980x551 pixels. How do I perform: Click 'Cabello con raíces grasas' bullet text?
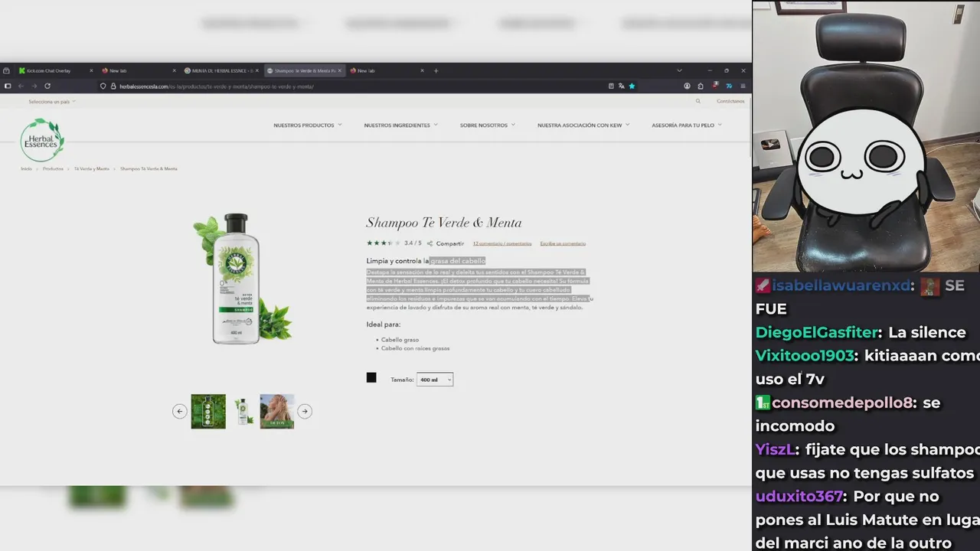coord(415,348)
